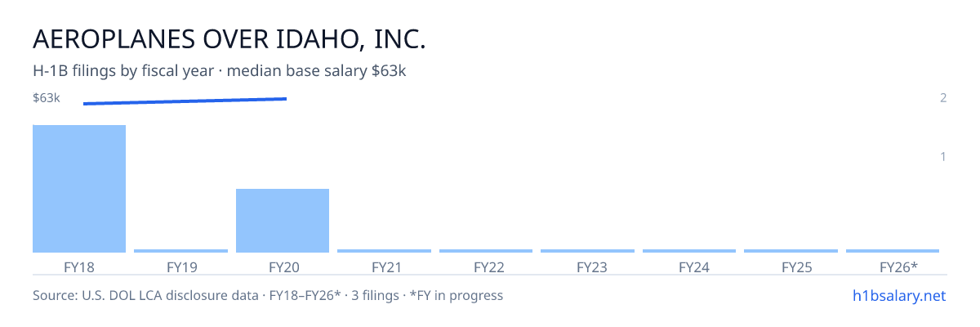Click the right axis value 2
The image size is (980, 327).
pos(943,98)
